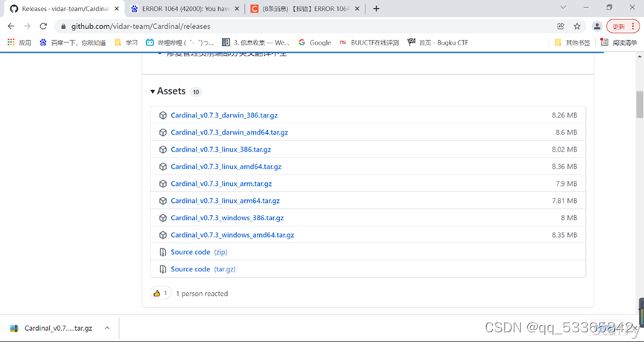Open the other bookmarks folder
Image resolution: width=644 pixels, height=342 pixels.
(572, 42)
